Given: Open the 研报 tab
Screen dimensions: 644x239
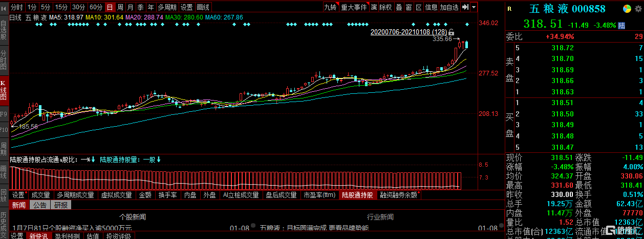Looking at the screenshot, I should click(x=61, y=205).
